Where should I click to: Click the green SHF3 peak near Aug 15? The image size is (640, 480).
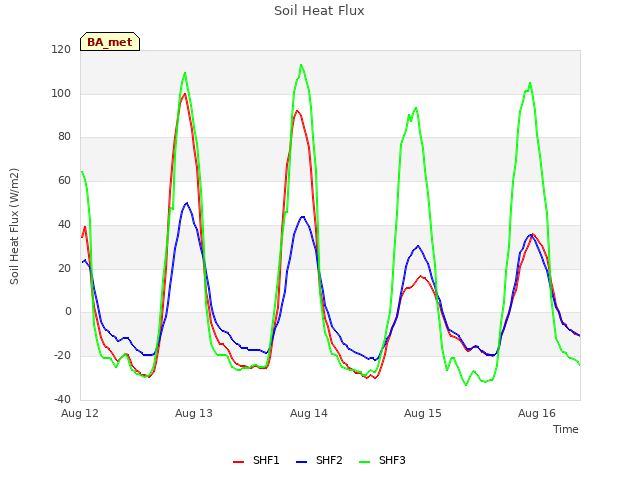416,107
